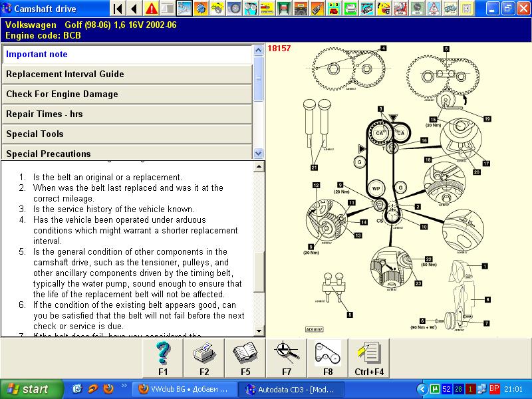The image size is (532, 399).
Task: Select Check For Engine Damage entry
Action: 126,94
